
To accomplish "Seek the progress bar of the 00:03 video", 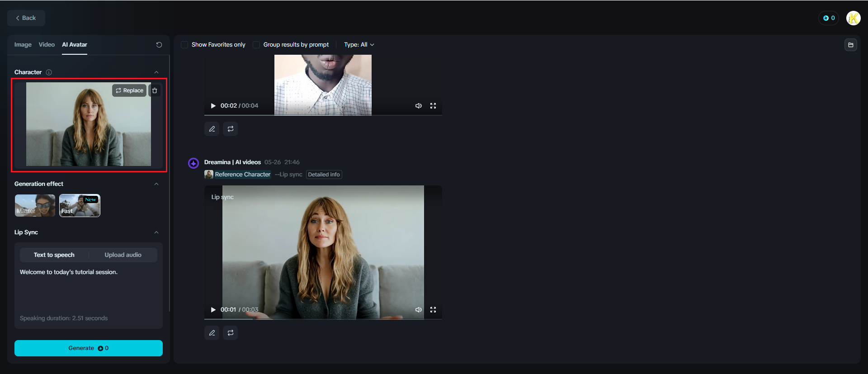I will pyautogui.click(x=323, y=319).
